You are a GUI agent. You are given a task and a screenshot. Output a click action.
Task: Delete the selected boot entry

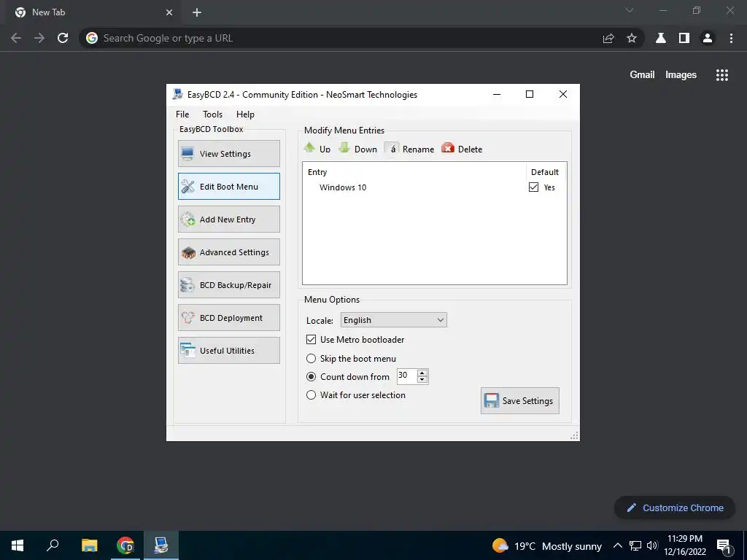[x=462, y=149]
